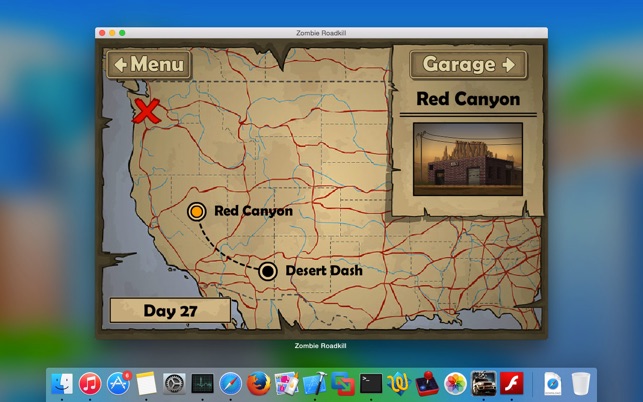Click the Day 27 label
Image resolution: width=643 pixels, height=402 pixels.
[170, 311]
